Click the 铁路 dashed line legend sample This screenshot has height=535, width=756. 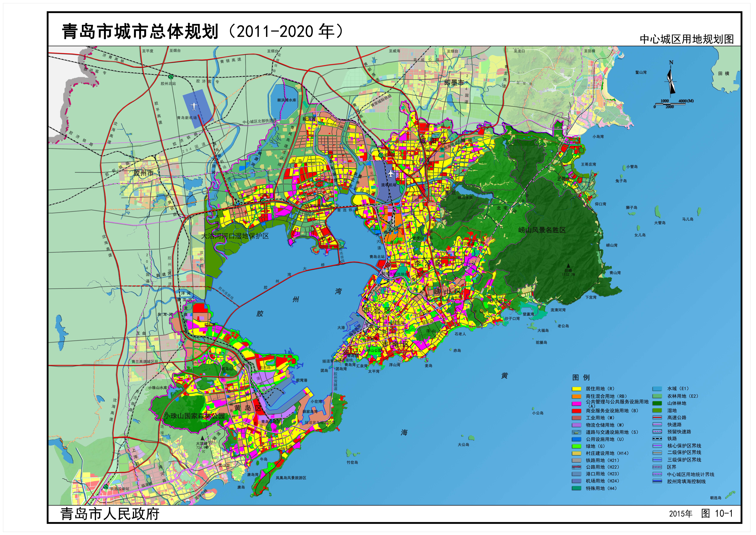coord(657,438)
